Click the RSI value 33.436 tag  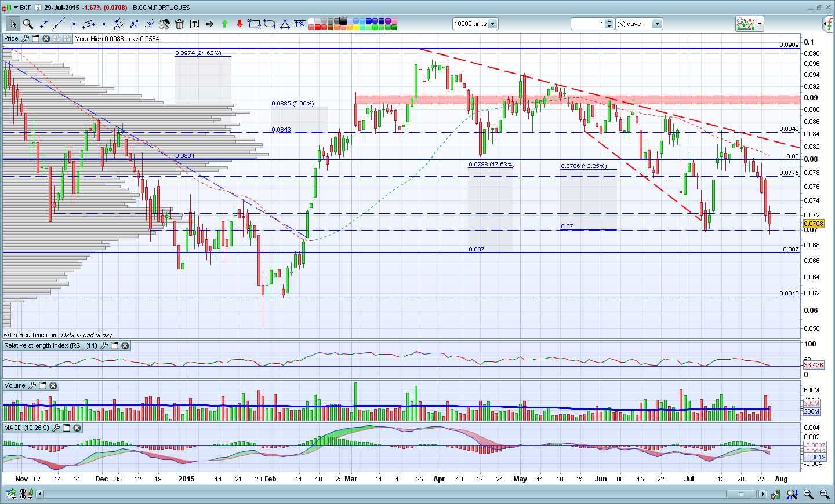pyautogui.click(x=814, y=365)
